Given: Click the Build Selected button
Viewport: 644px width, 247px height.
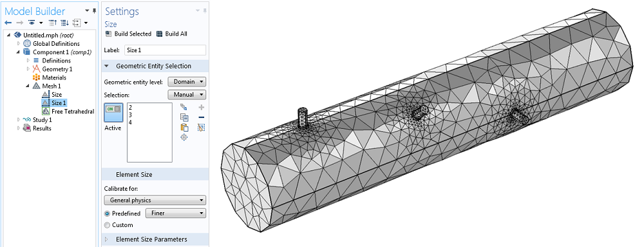Looking at the screenshot, I should pos(128,34).
